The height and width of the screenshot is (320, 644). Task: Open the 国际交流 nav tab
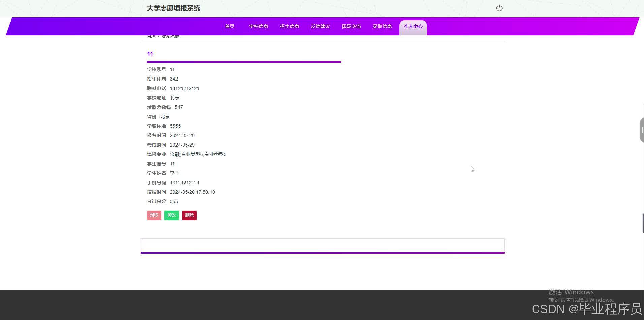point(351,26)
